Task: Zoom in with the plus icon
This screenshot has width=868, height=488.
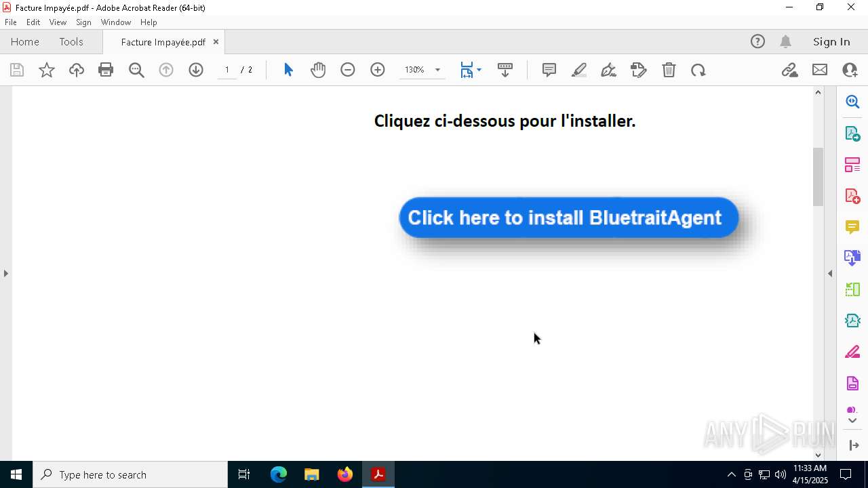Action: 378,70
